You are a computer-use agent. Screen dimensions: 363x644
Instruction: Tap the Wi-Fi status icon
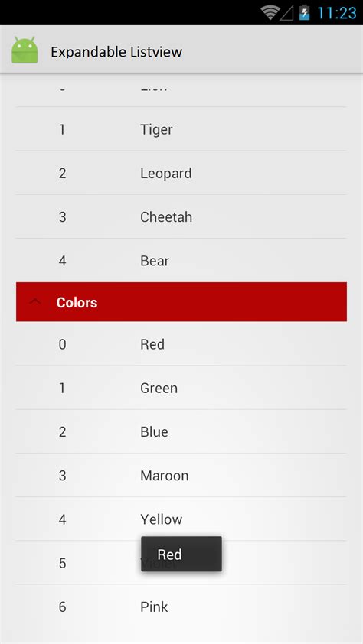270,13
